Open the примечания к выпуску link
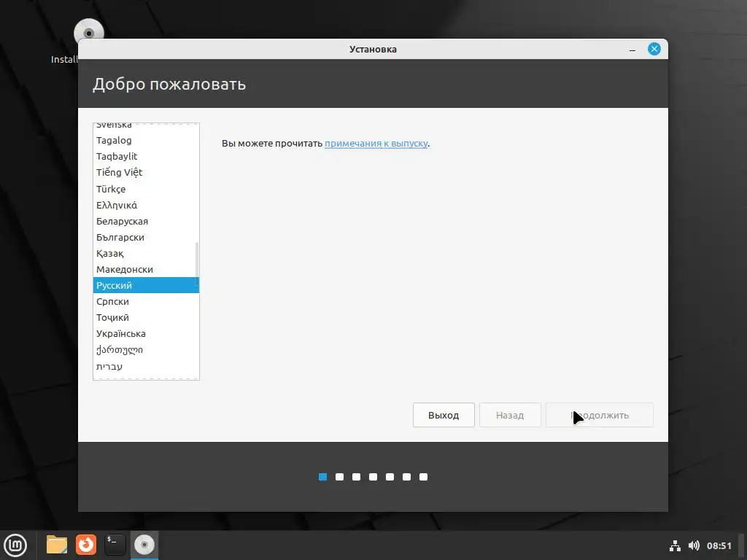 tap(376, 144)
